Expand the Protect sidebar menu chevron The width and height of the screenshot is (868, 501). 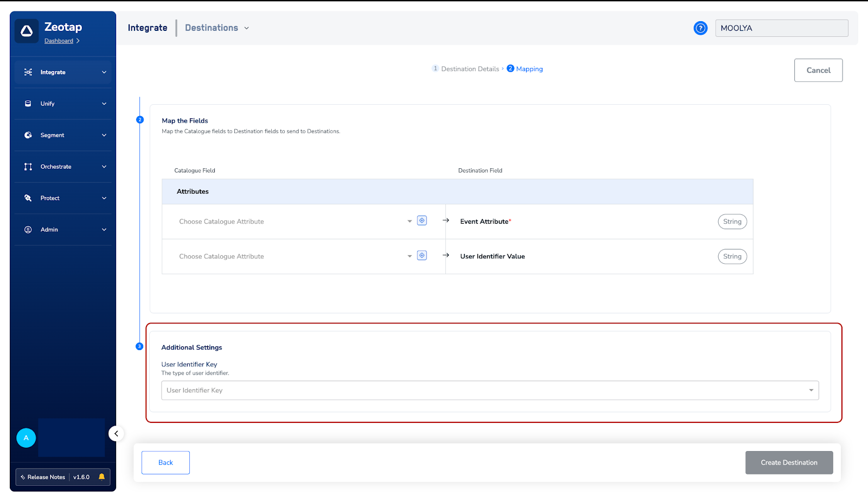(x=104, y=198)
